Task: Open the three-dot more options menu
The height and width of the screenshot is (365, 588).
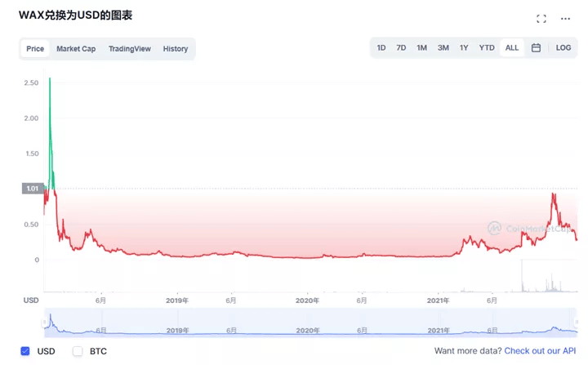Action: pyautogui.click(x=565, y=19)
